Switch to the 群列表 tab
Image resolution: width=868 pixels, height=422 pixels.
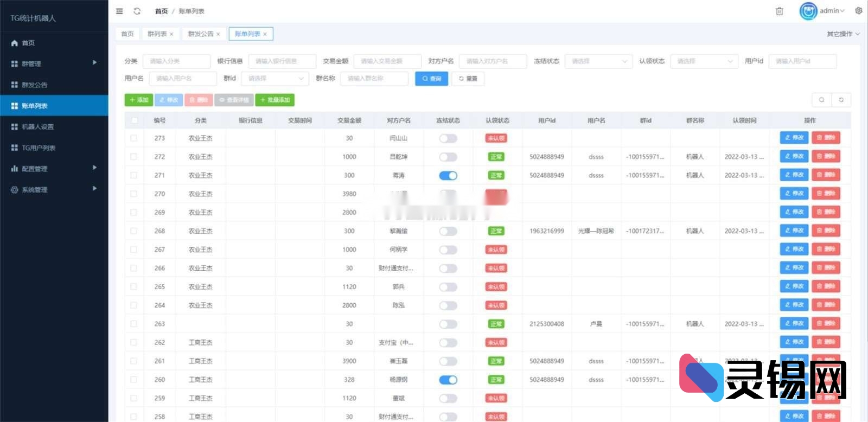coord(157,34)
